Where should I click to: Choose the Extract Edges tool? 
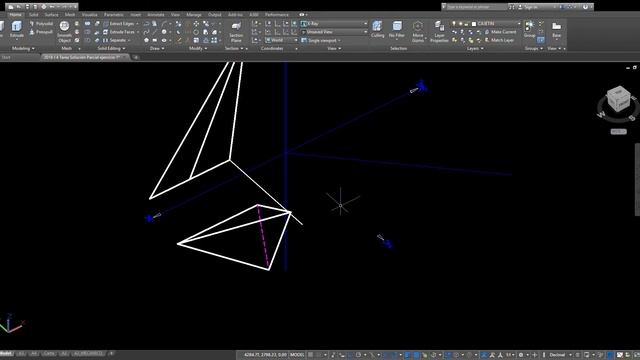pyautogui.click(x=119, y=24)
